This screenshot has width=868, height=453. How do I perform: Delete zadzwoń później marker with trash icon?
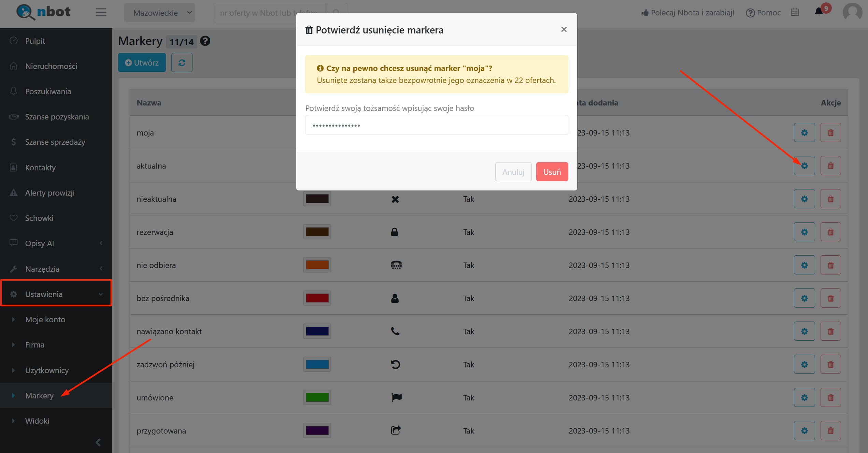830,365
